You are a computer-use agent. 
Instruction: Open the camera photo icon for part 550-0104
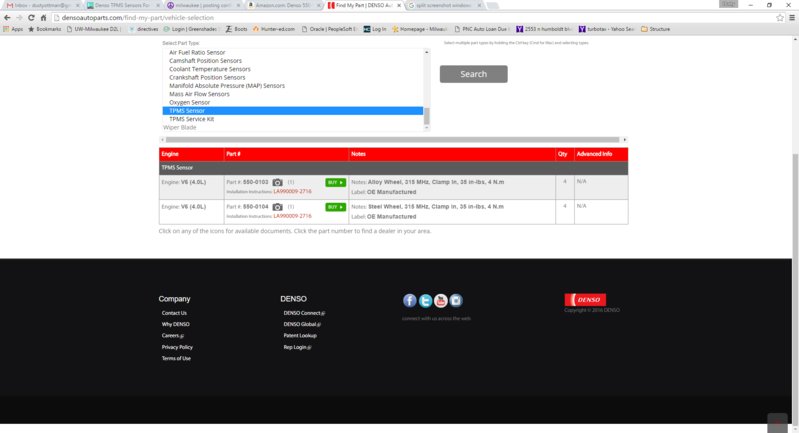coord(277,207)
